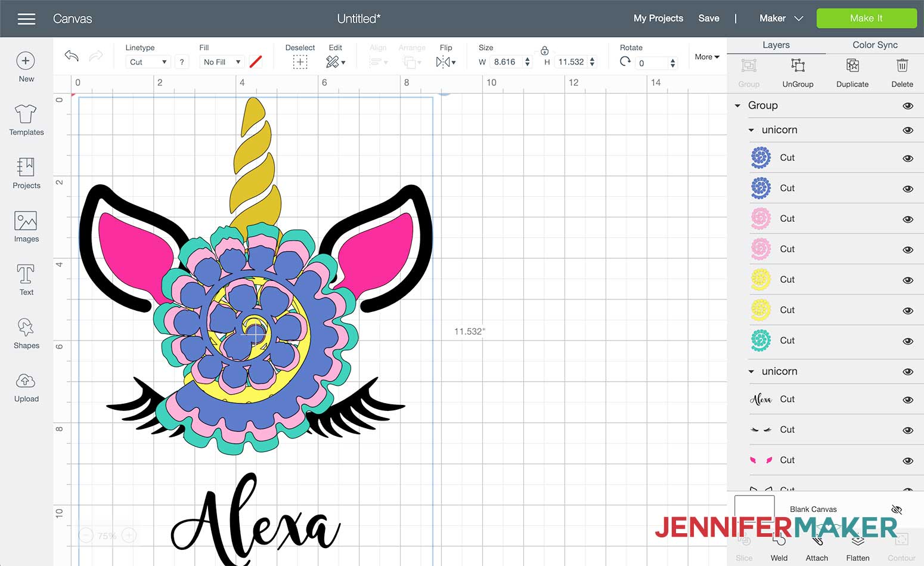Image resolution: width=924 pixels, height=566 pixels.
Task: Open the Flip dropdown
Action: (446, 62)
